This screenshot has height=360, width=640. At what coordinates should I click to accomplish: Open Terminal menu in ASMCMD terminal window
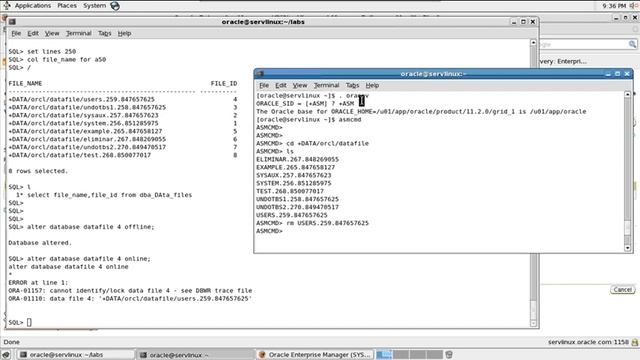(x=327, y=85)
